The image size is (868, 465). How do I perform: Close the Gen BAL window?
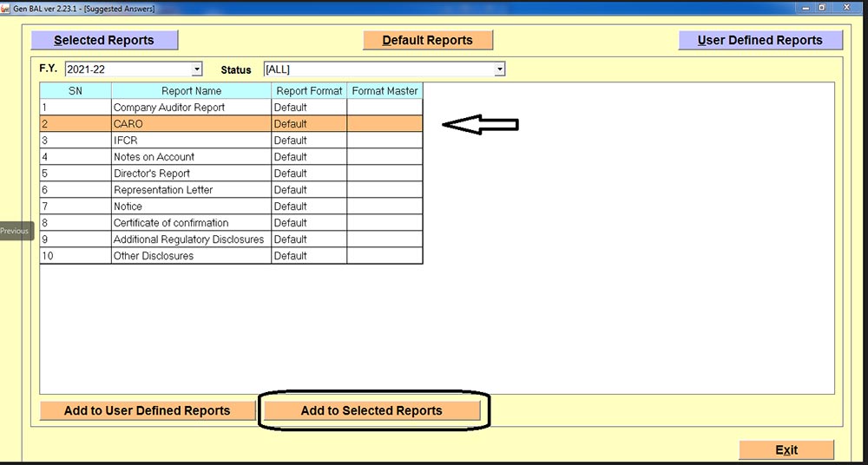pos(847,8)
